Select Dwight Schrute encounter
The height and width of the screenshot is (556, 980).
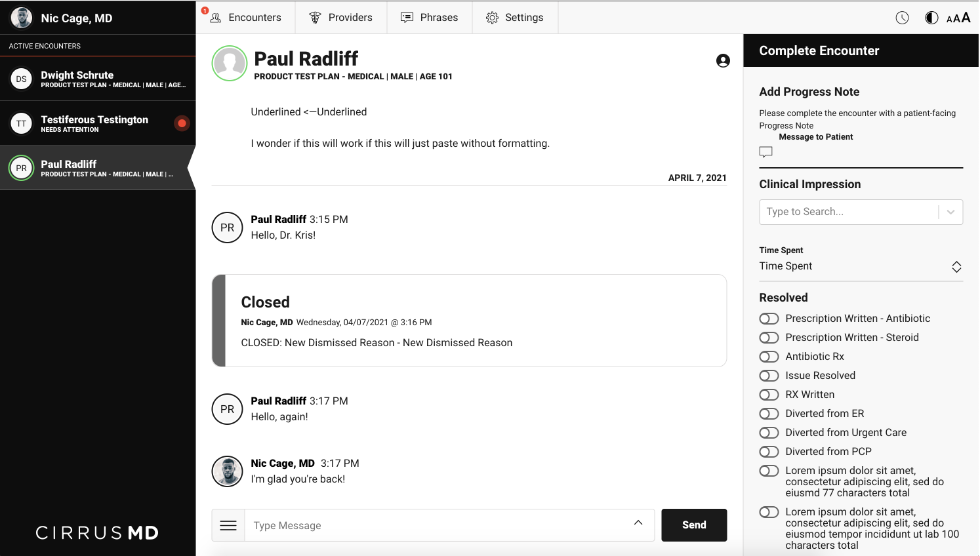(98, 79)
